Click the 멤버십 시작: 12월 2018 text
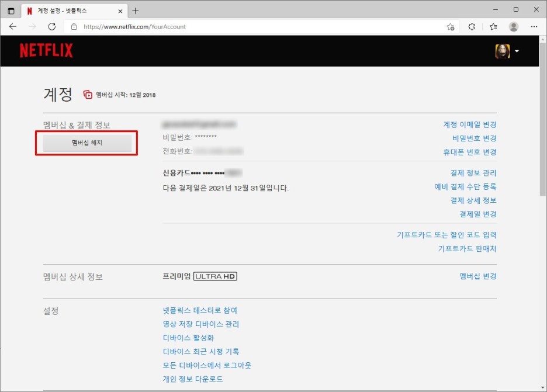Screen dimensions: 547x392 (x=126, y=95)
